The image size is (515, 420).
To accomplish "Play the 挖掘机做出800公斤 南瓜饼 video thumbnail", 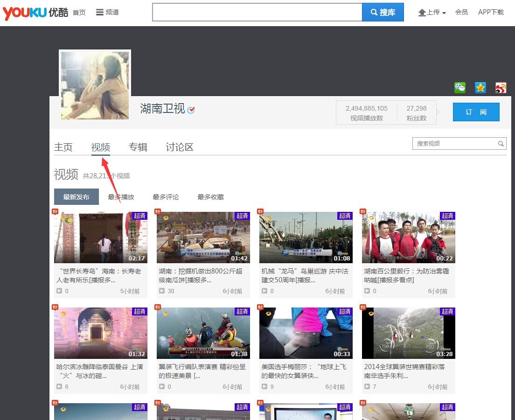I will [203, 237].
